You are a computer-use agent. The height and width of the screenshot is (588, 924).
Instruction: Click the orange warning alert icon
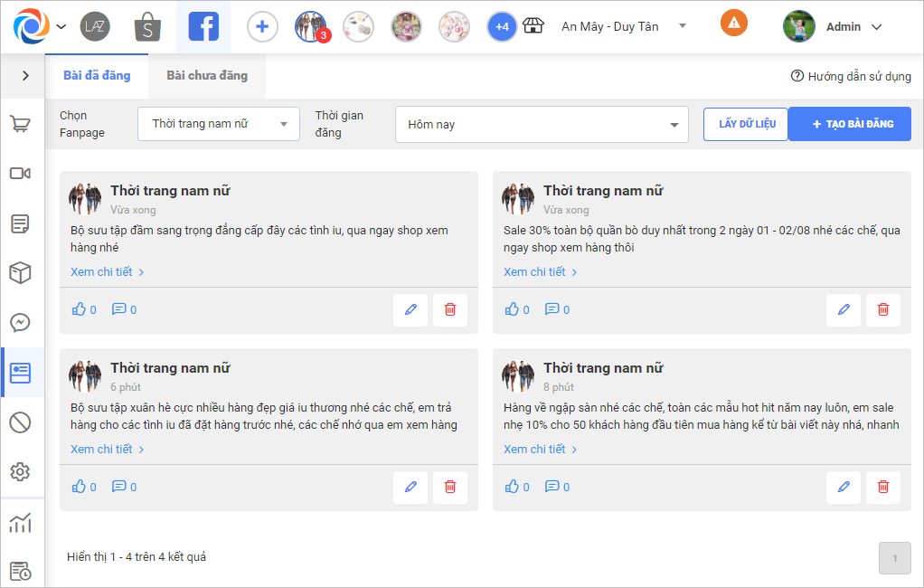pos(733,23)
